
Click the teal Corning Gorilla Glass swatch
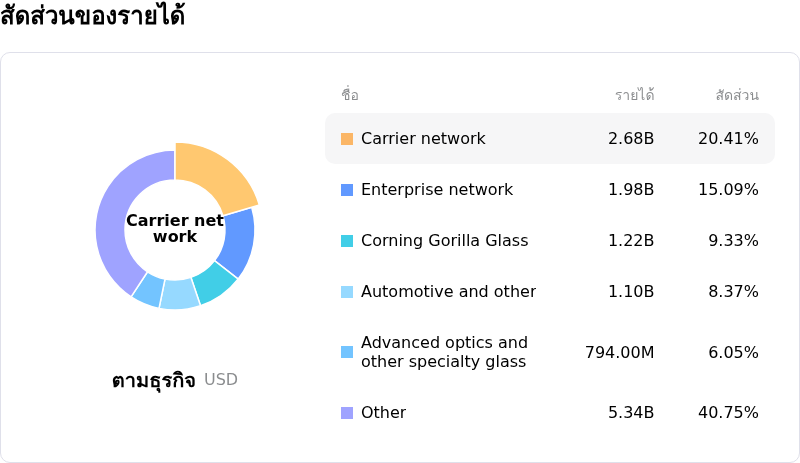click(347, 241)
